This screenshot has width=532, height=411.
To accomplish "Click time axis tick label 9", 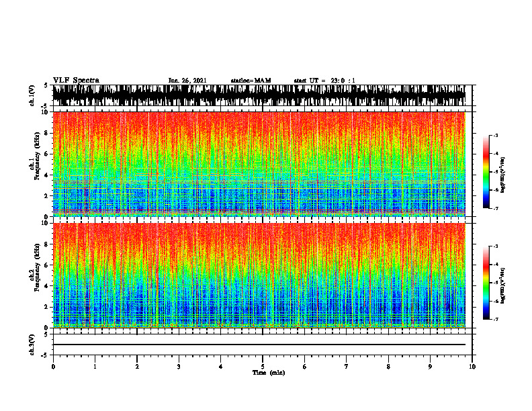I will click(x=430, y=367).
